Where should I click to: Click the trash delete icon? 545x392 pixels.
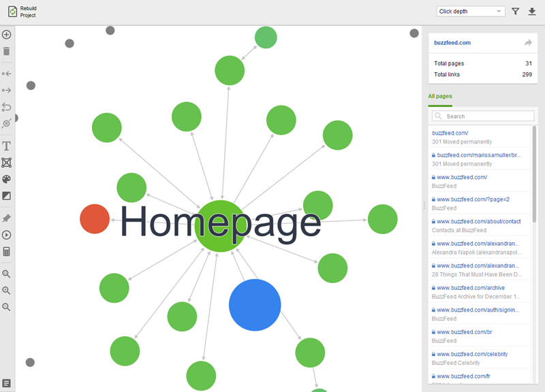[x=7, y=52]
